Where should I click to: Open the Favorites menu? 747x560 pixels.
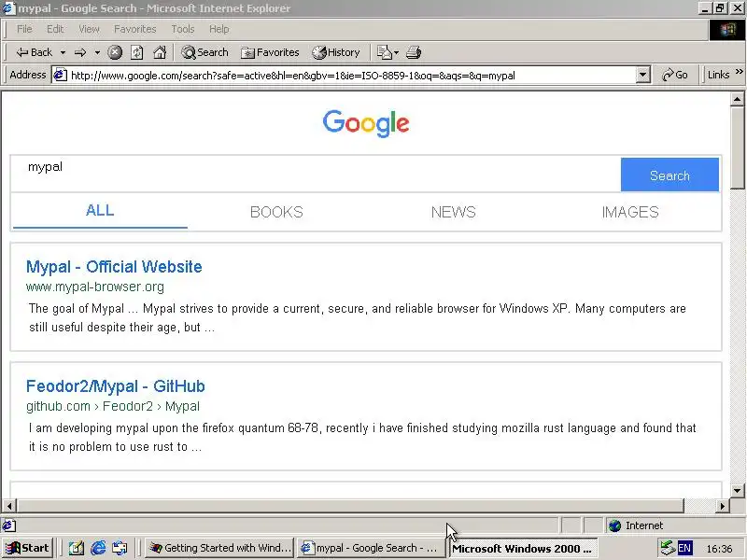pyautogui.click(x=134, y=29)
